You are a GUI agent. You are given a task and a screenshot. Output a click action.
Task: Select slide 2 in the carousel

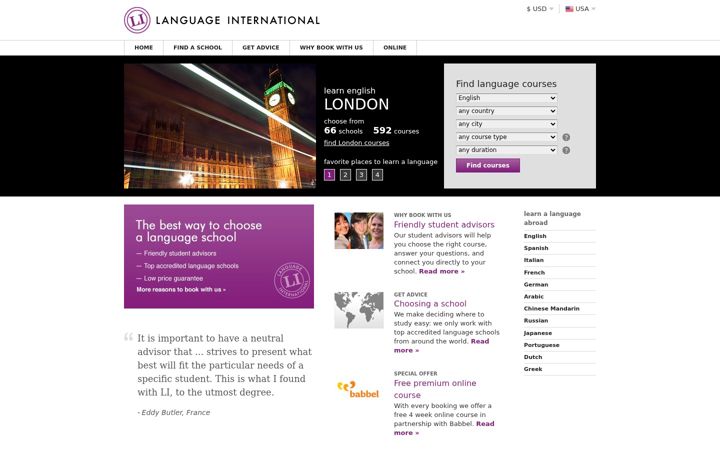coord(345,175)
